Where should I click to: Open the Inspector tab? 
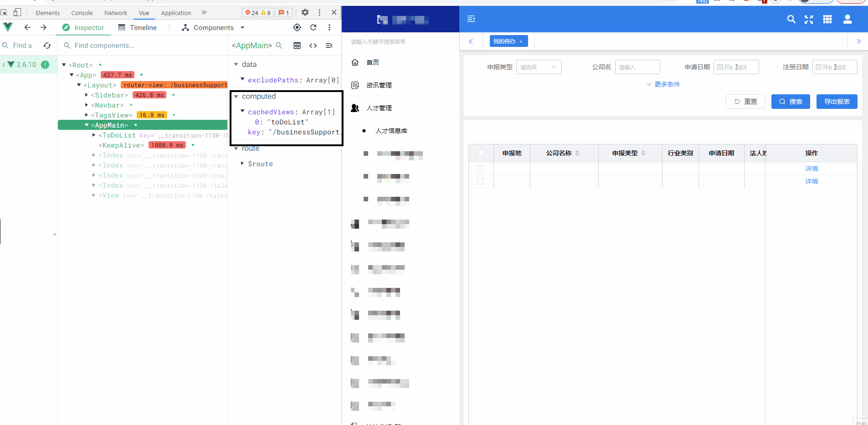click(x=83, y=28)
